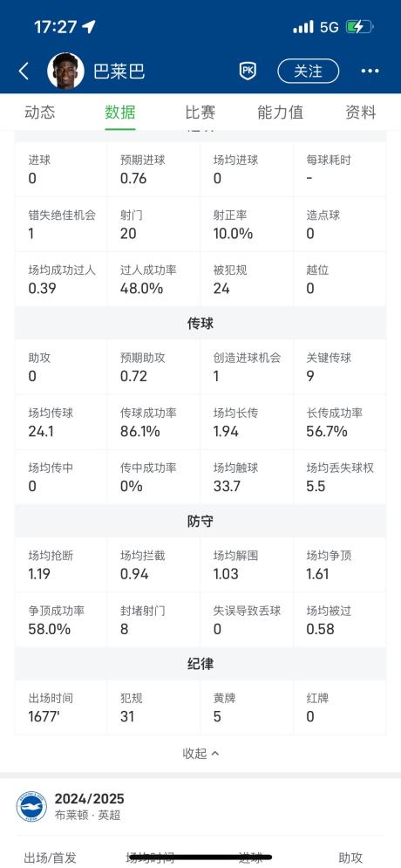Tap the 预期进球 0.76 stat cell
Viewport: 401px width, 868px height.
(x=153, y=169)
